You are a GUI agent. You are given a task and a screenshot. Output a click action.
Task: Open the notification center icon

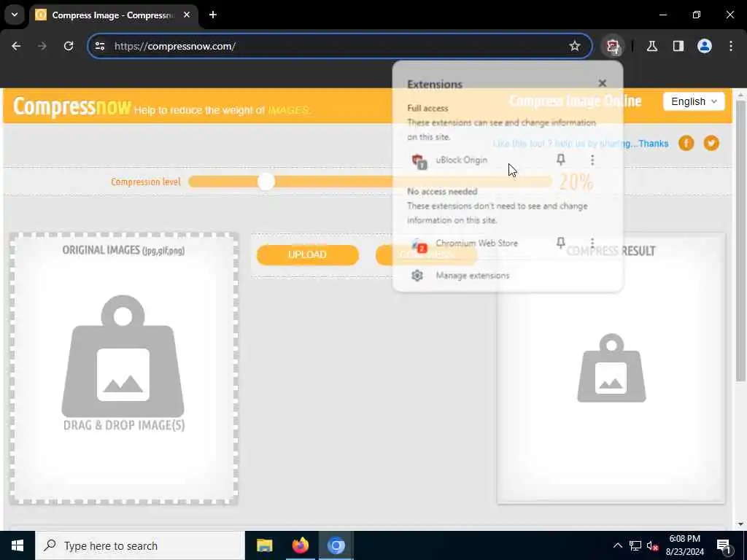724,545
